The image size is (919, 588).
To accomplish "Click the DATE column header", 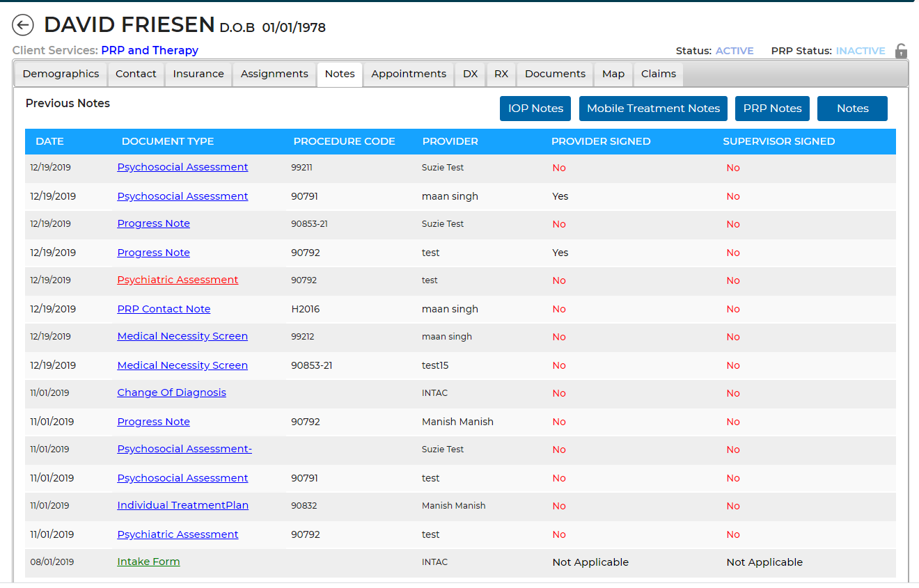I will pyautogui.click(x=49, y=141).
